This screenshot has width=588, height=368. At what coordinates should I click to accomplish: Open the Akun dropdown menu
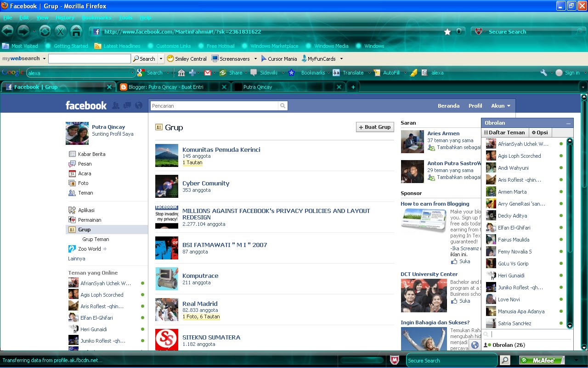(501, 106)
